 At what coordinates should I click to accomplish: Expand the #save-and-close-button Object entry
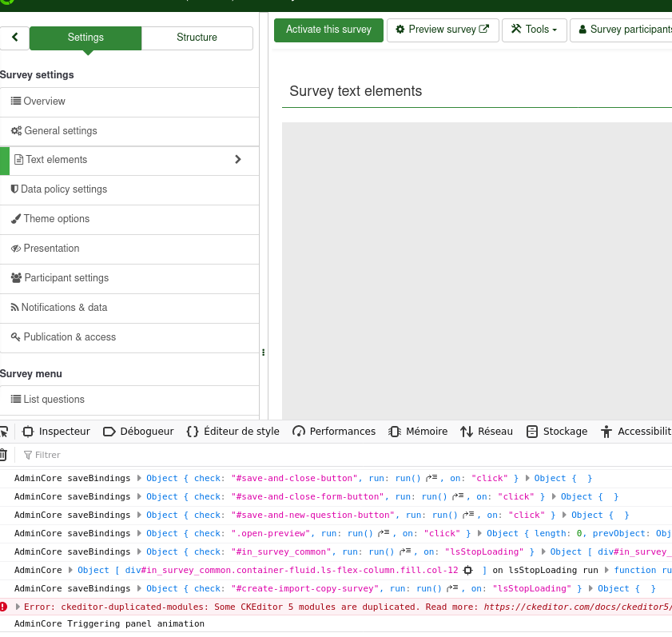pyautogui.click(x=140, y=479)
